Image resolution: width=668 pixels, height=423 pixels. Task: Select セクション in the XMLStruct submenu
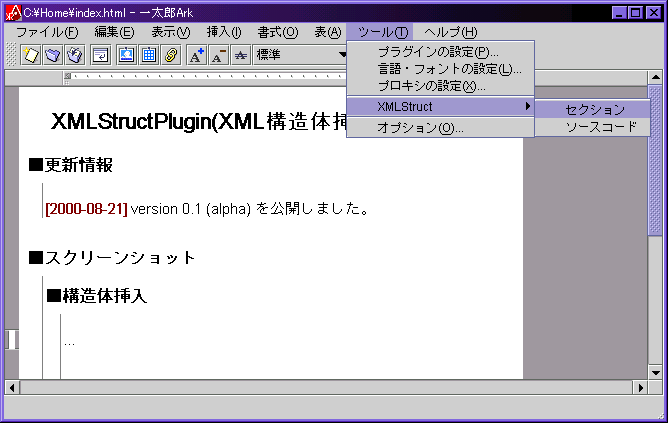593,109
